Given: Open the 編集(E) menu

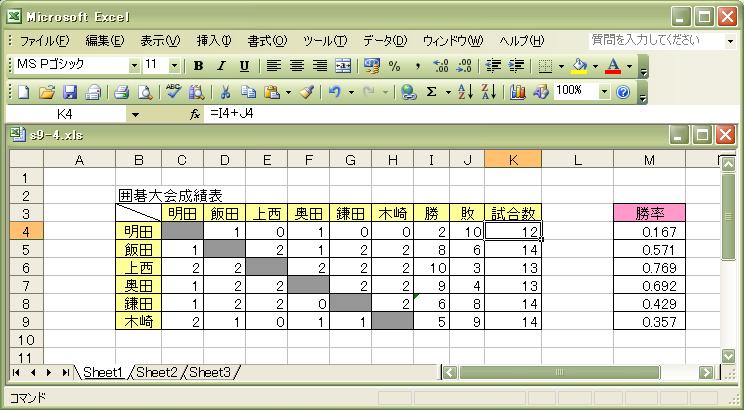Looking at the screenshot, I should click(x=105, y=41).
